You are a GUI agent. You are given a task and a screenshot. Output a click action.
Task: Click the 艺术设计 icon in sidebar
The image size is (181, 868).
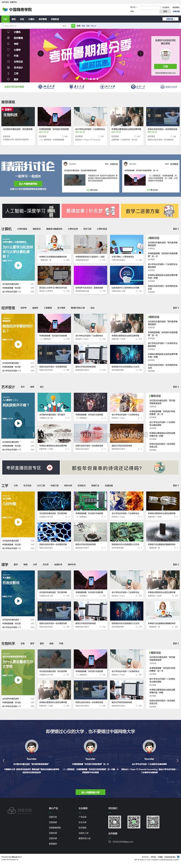click(9, 67)
